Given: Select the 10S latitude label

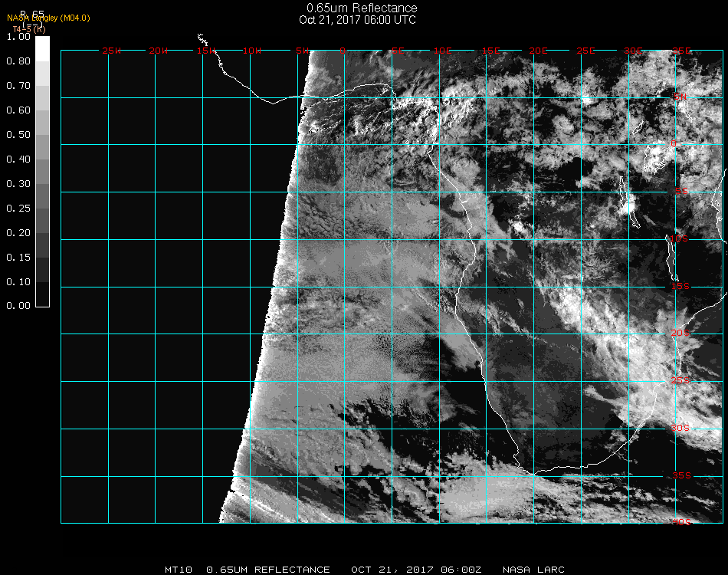Looking at the screenshot, I should tap(680, 239).
